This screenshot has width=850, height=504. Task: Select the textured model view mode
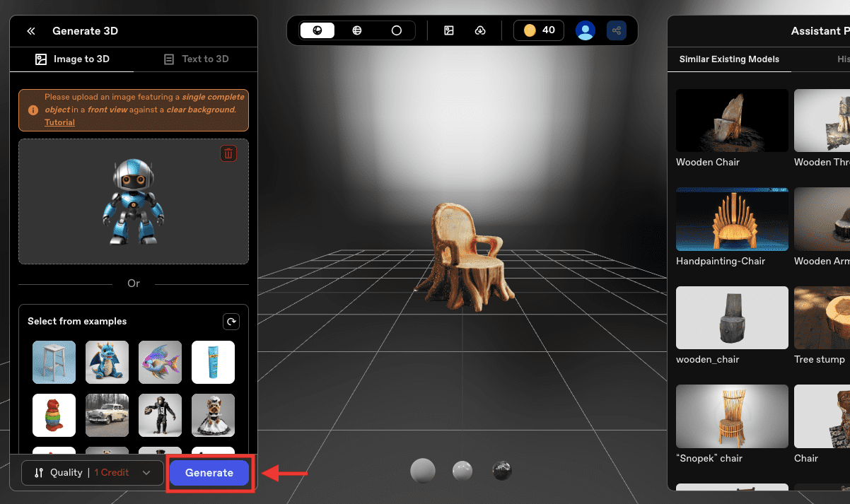click(318, 30)
